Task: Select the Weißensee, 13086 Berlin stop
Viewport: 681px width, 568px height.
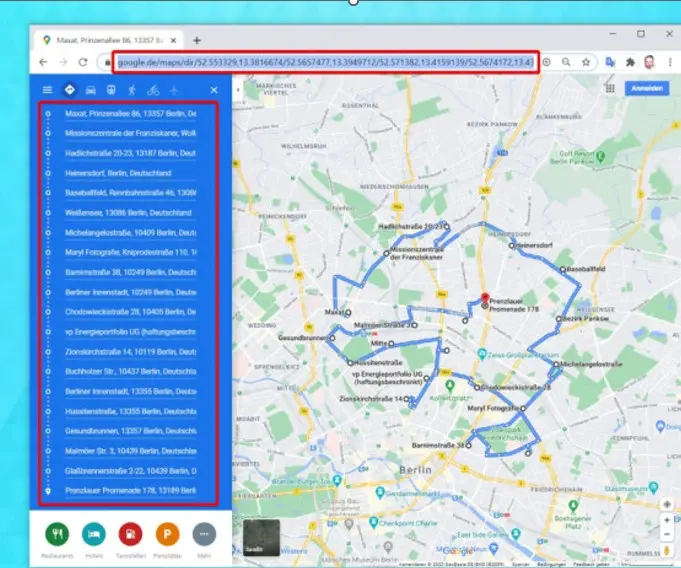Action: (x=130, y=213)
